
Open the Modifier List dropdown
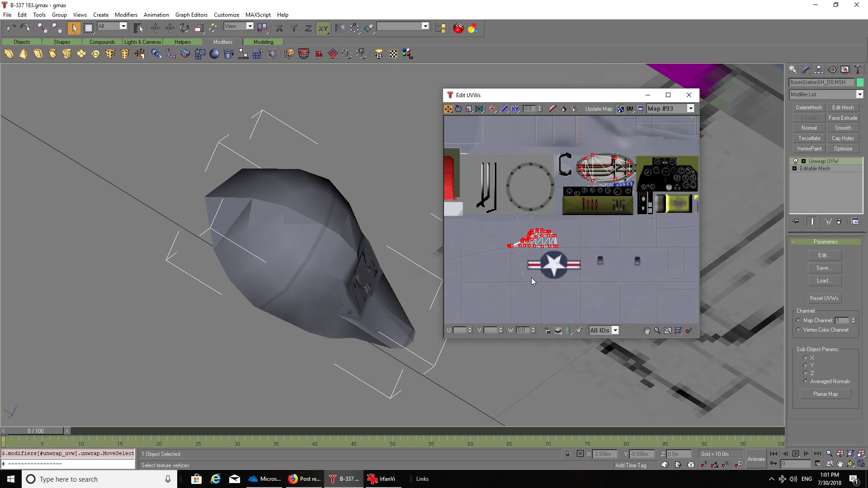[859, 94]
